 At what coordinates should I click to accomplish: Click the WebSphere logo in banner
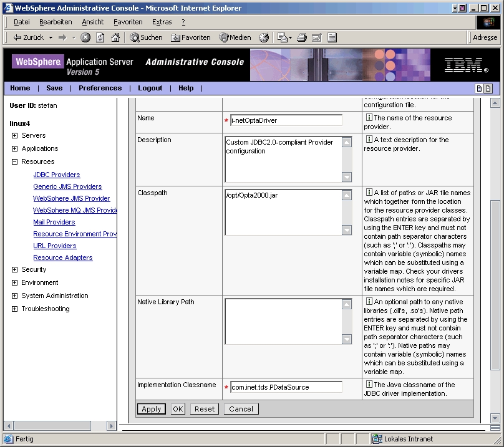coord(37,61)
